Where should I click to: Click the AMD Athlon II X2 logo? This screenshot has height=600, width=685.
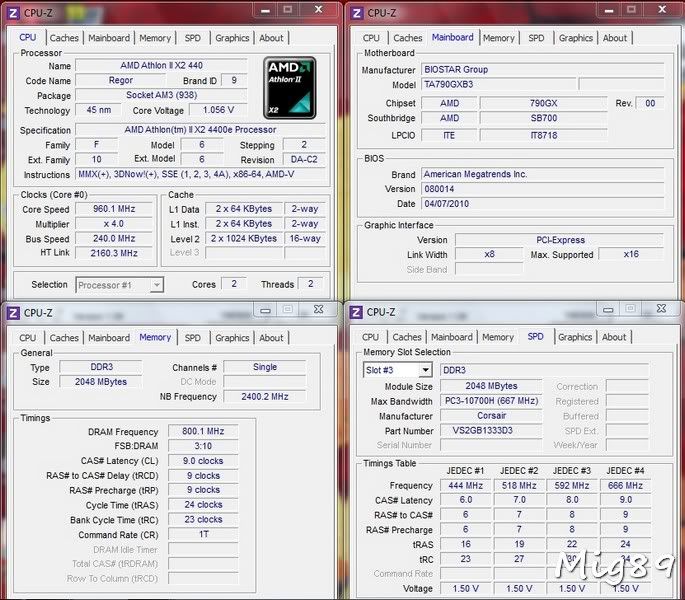point(289,87)
